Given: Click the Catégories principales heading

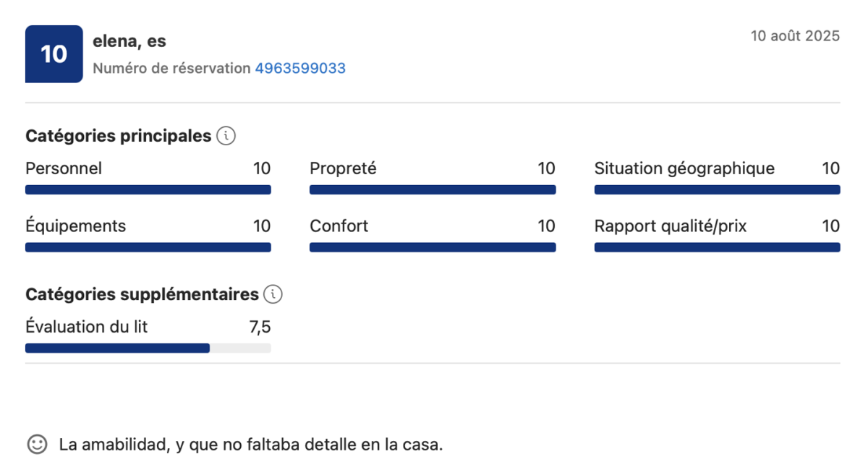Looking at the screenshot, I should 118,136.
